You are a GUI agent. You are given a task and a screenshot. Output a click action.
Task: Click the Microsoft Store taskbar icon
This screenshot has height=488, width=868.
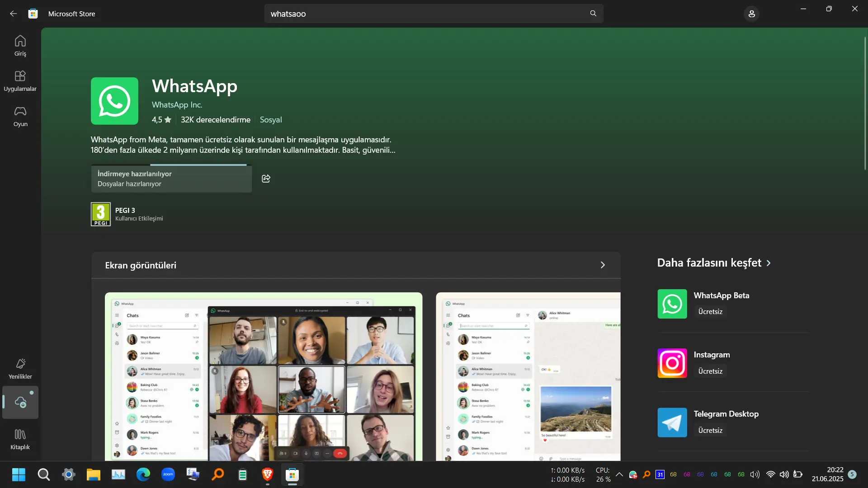[x=292, y=474]
